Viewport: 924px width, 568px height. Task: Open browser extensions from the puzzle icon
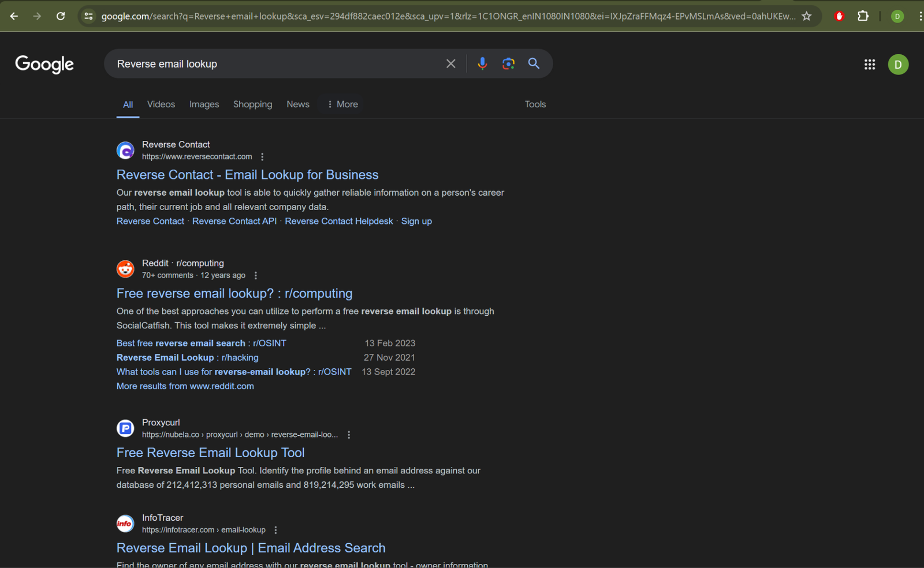tap(863, 16)
